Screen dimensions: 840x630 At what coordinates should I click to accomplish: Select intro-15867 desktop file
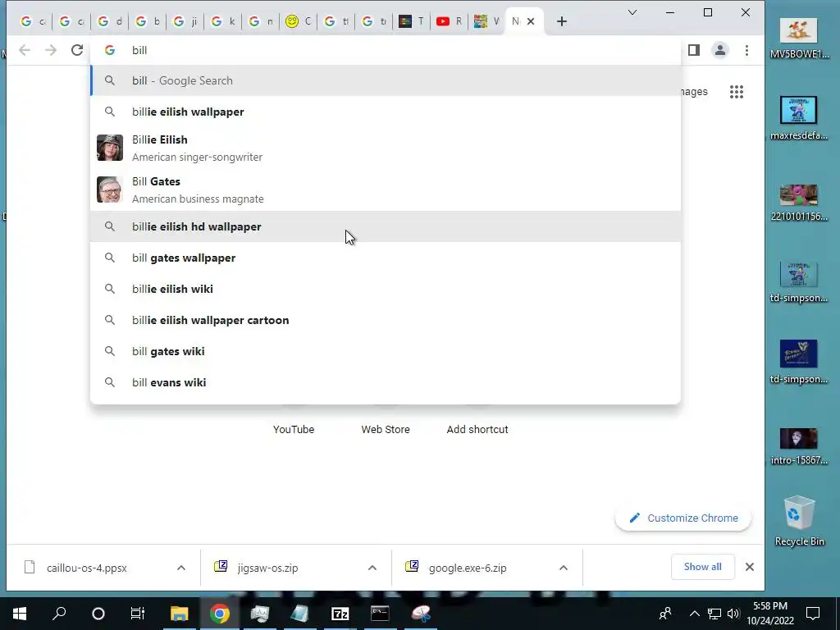click(x=799, y=446)
